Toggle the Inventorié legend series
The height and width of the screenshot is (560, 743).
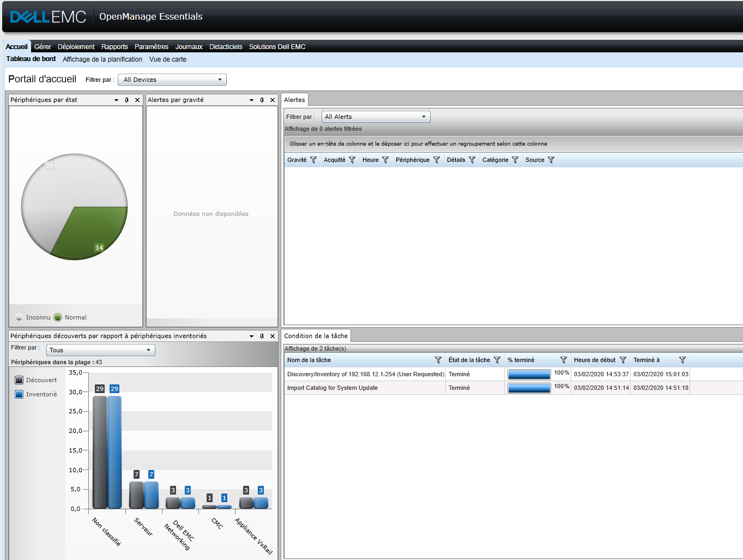pyautogui.click(x=36, y=394)
